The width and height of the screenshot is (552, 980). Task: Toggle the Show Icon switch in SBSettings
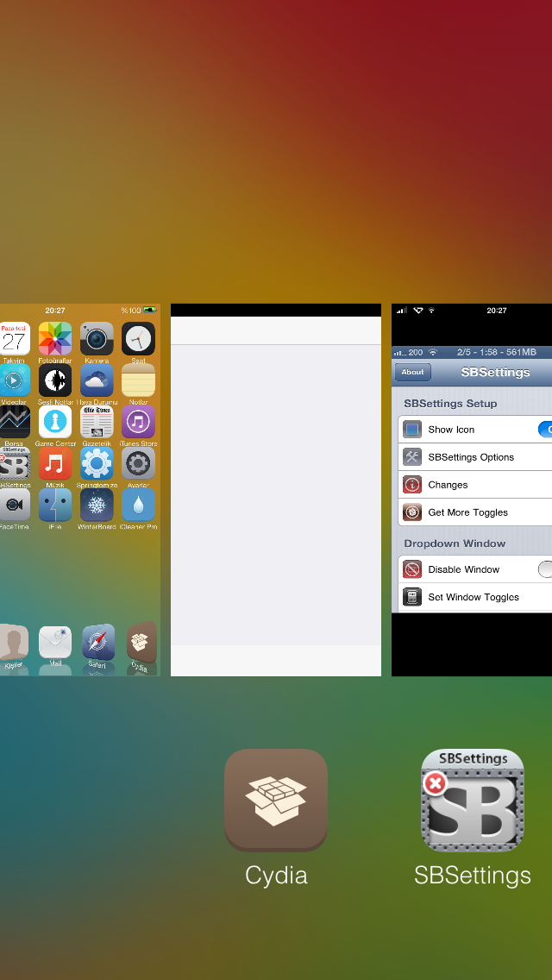tap(544, 430)
